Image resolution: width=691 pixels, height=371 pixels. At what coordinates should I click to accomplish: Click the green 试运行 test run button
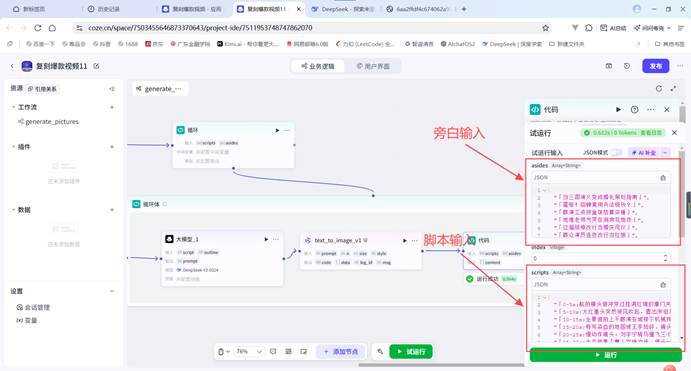(411, 352)
